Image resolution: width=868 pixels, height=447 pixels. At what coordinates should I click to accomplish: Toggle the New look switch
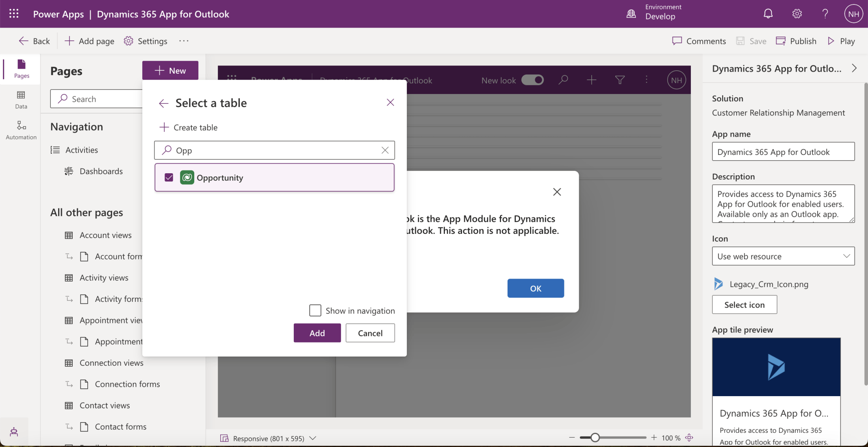coord(532,80)
